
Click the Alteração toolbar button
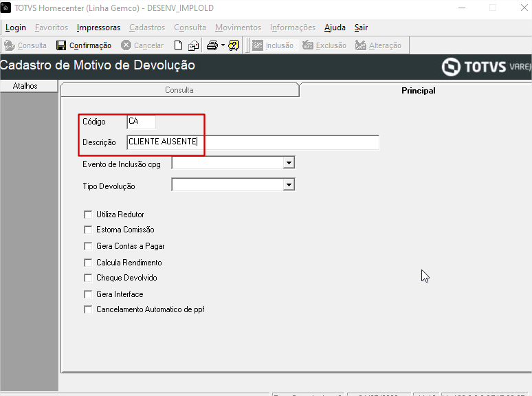tap(378, 45)
